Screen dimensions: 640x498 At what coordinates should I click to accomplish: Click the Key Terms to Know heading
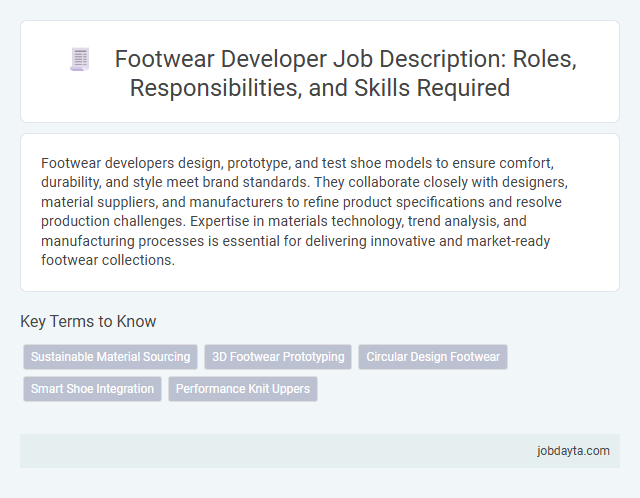coord(88,321)
